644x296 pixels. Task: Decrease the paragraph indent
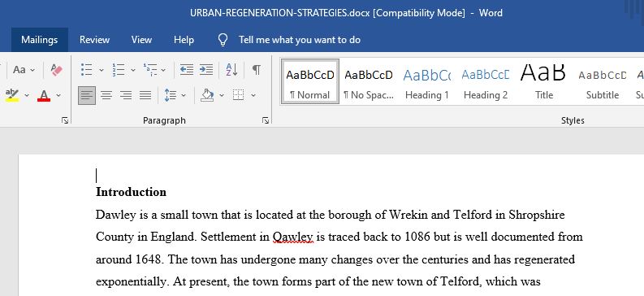tap(187, 70)
